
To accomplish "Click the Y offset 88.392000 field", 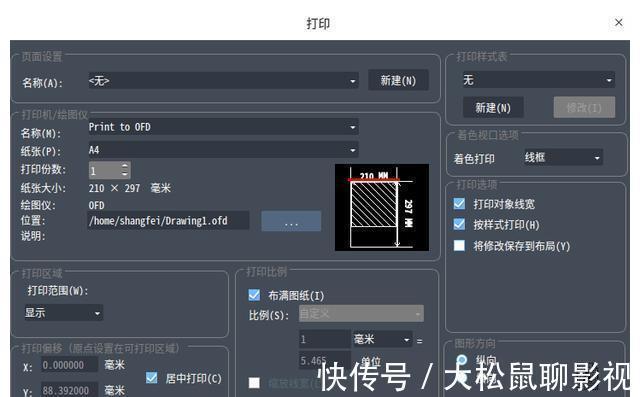I will tap(69, 390).
